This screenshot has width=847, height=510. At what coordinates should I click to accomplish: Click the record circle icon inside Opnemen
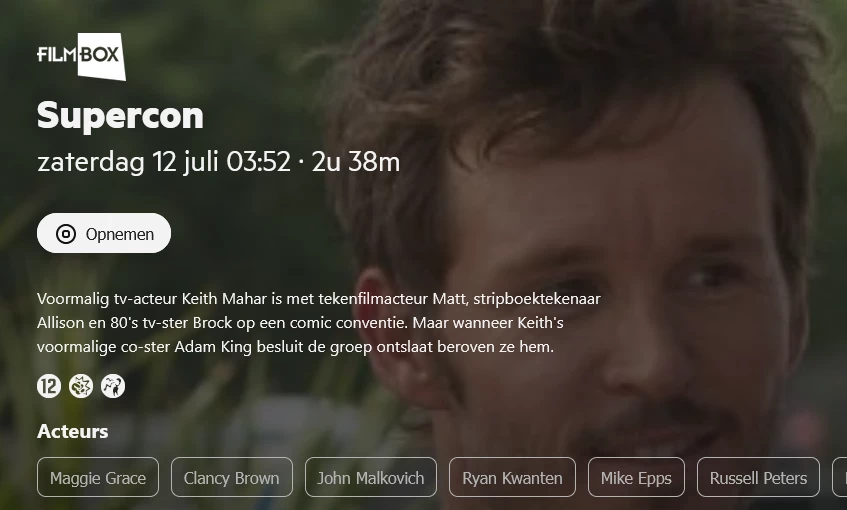click(66, 234)
